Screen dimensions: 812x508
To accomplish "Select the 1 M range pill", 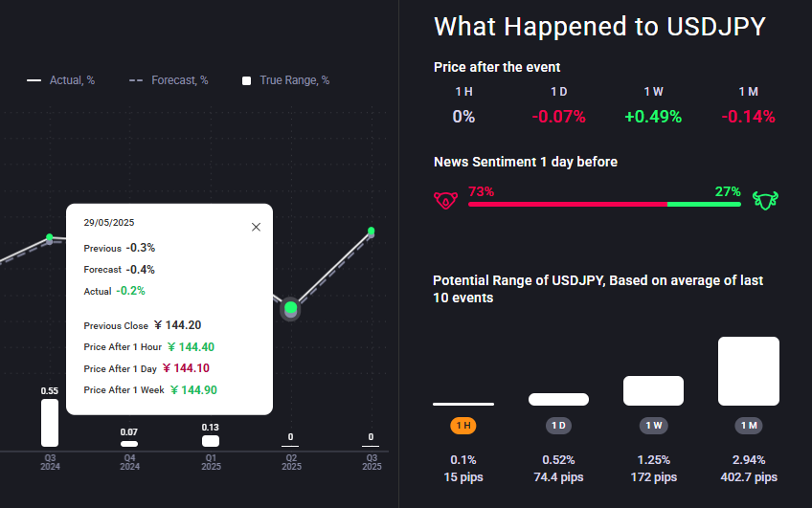I will click(749, 425).
